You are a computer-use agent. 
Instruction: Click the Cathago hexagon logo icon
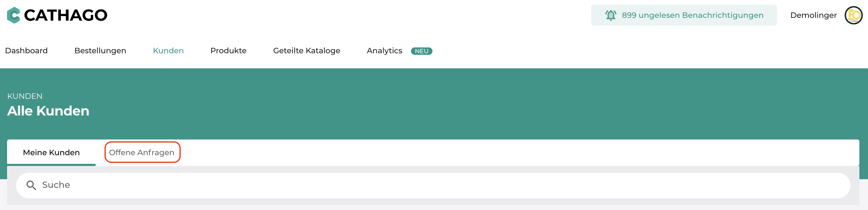click(14, 15)
